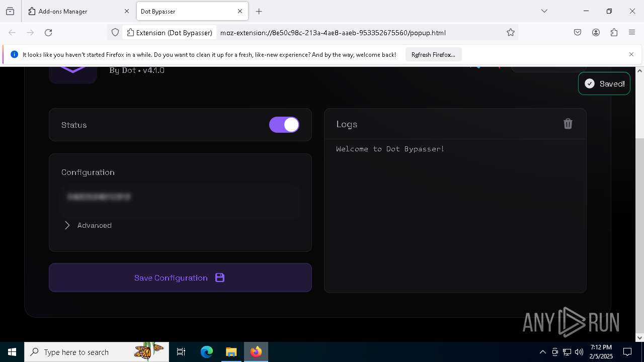Click the Refresh Firefox button
Viewport: 644px width, 362px height.
click(x=433, y=54)
